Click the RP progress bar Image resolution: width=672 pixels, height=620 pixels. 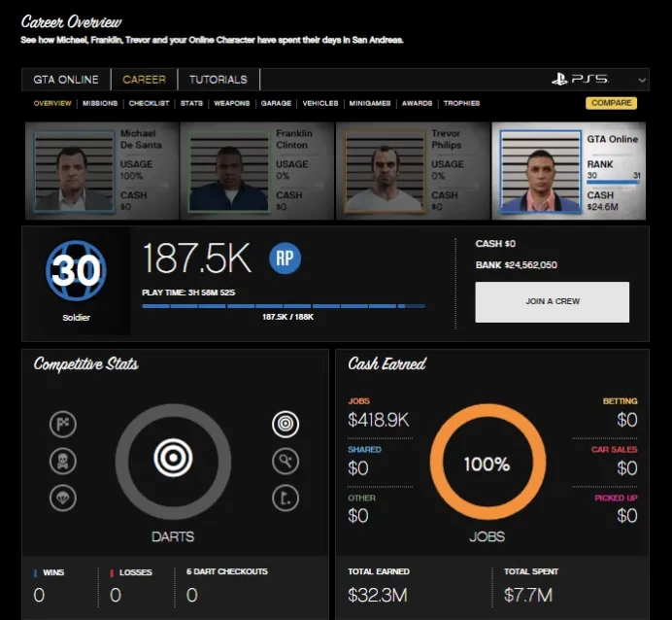[284, 306]
